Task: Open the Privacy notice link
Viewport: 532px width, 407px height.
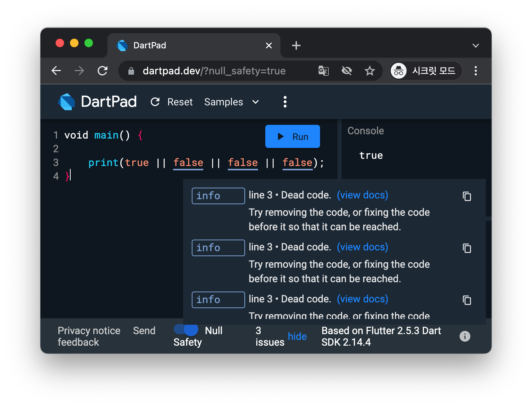Action: (x=89, y=331)
